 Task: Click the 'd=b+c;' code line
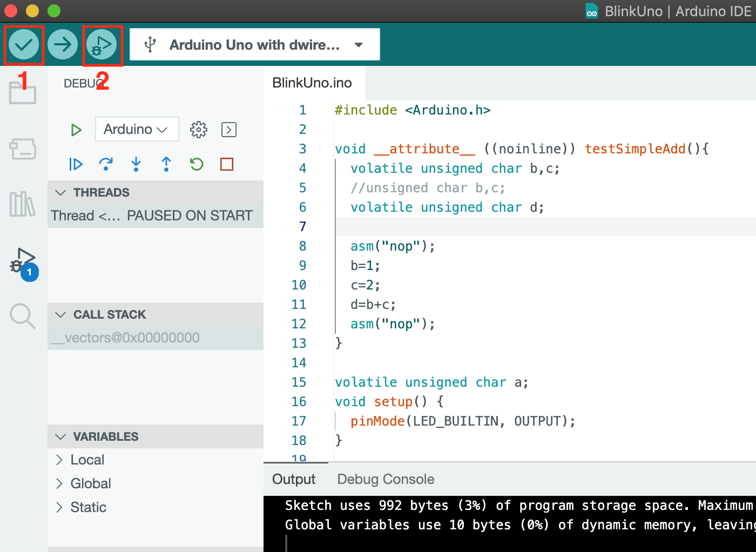(x=373, y=305)
